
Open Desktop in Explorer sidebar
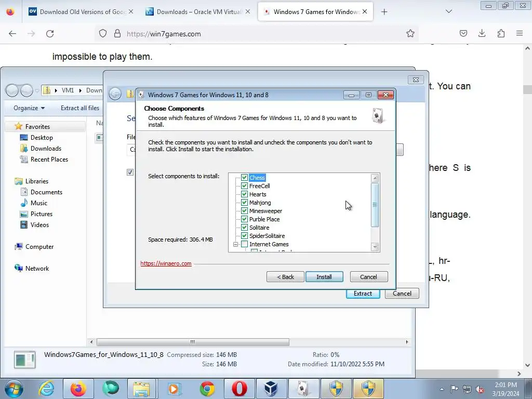point(42,137)
